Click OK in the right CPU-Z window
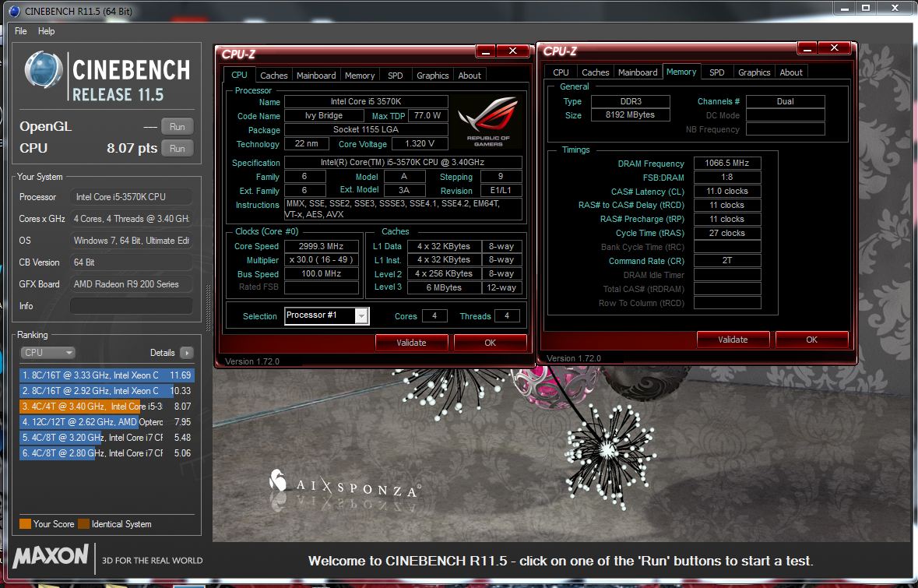 (x=811, y=340)
